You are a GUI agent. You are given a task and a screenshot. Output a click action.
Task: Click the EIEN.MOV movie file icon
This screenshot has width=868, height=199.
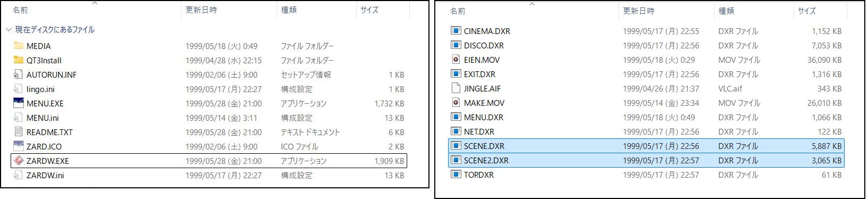click(x=456, y=60)
